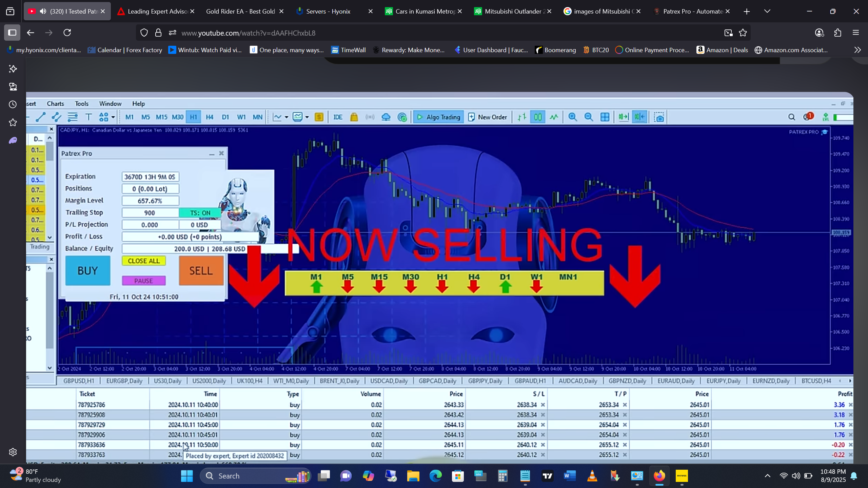Open Calendar | Forex Factory bookmark

point(125,50)
